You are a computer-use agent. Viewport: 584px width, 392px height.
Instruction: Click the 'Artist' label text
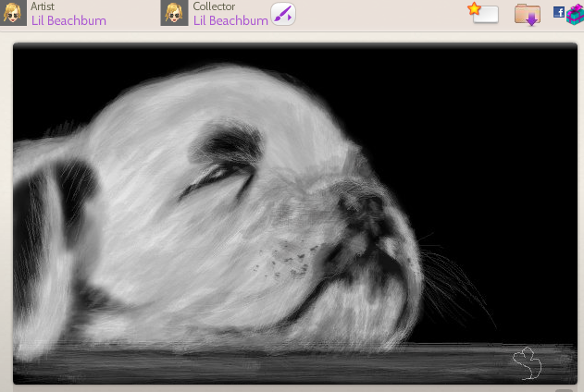pos(43,6)
